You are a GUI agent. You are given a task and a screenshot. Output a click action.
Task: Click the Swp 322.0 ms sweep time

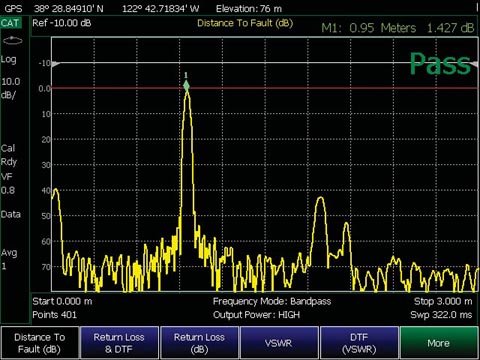click(441, 315)
